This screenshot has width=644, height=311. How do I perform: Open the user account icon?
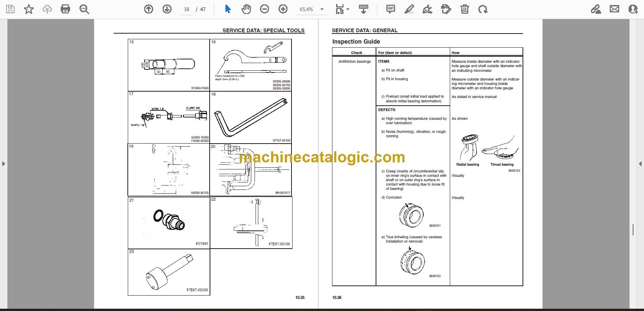(633, 9)
